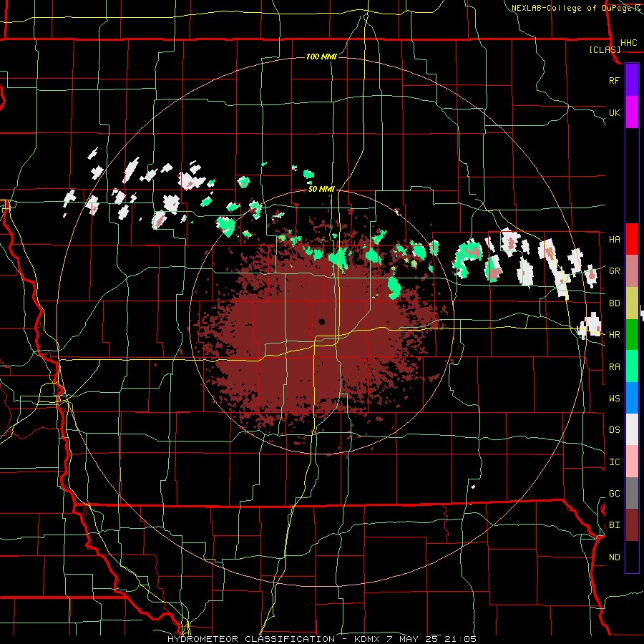Click the GC ground clutter gray swatch
Viewport: 644px width, 644px height.
point(632,493)
